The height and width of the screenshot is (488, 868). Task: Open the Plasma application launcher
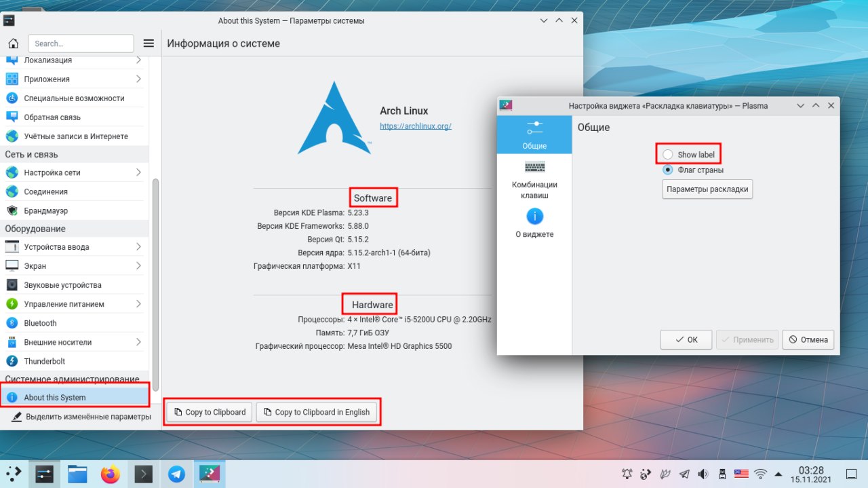point(14,474)
